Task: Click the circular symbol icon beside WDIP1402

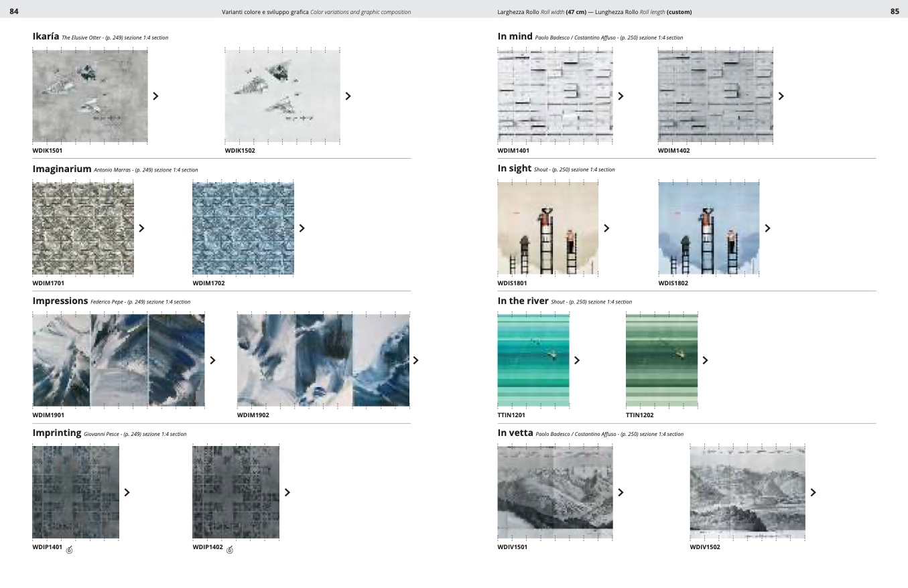Action: click(230, 550)
